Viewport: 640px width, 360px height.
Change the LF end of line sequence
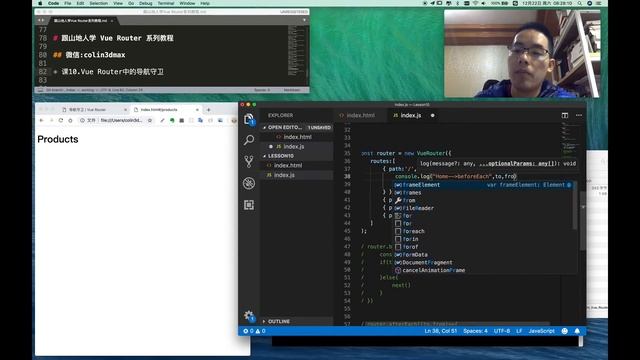click(519, 331)
